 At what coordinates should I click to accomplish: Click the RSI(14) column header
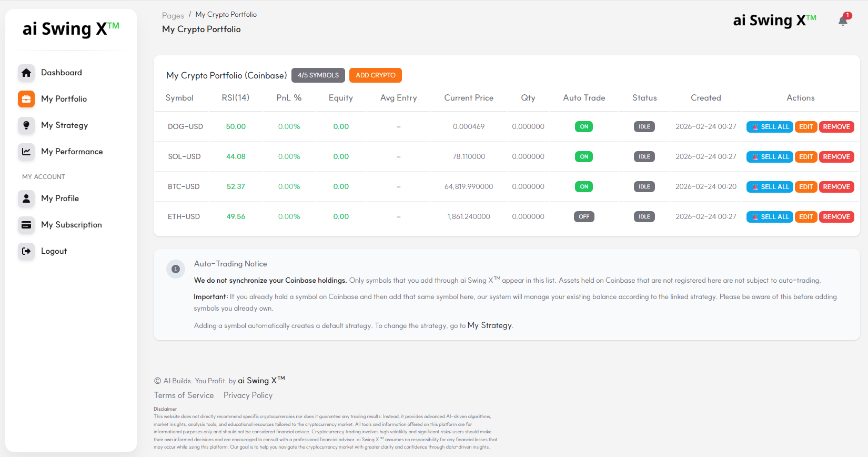[236, 98]
